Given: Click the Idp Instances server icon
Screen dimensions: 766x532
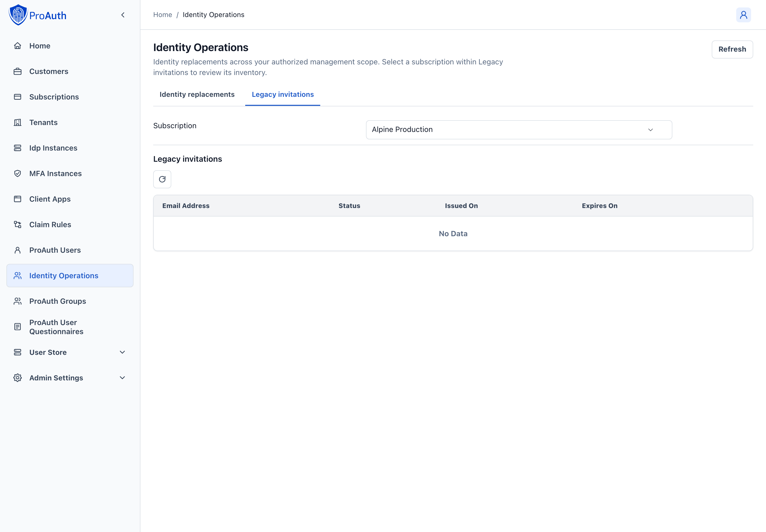Looking at the screenshot, I should click(18, 148).
